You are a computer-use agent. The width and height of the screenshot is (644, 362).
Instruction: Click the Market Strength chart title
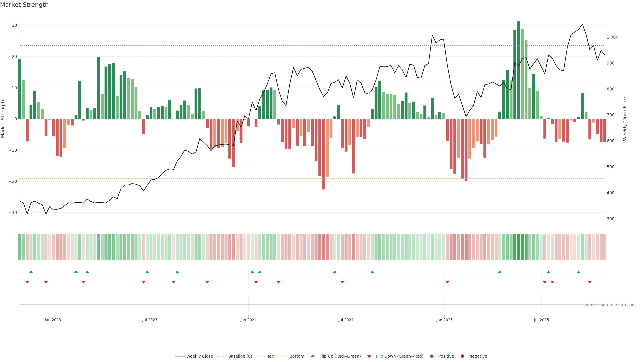(24, 5)
